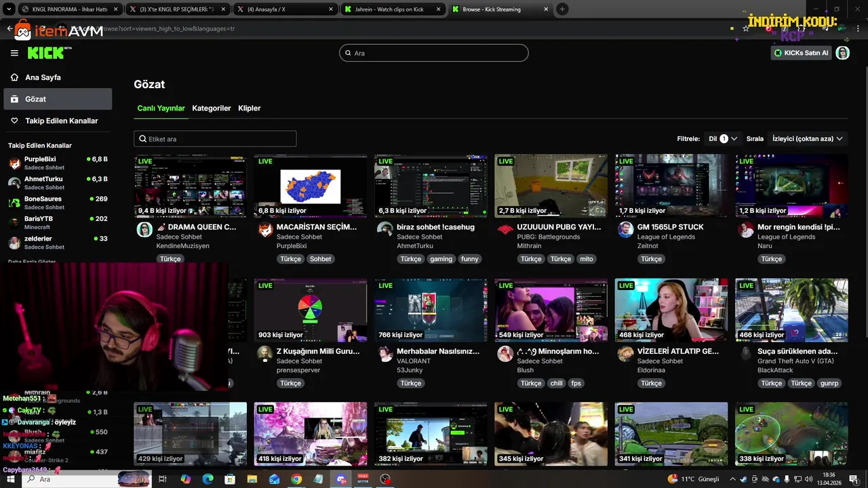The height and width of the screenshot is (488, 868).
Task: Click the Sohbet tag under MACARİSTAN SEÇİM stream
Action: (320, 259)
